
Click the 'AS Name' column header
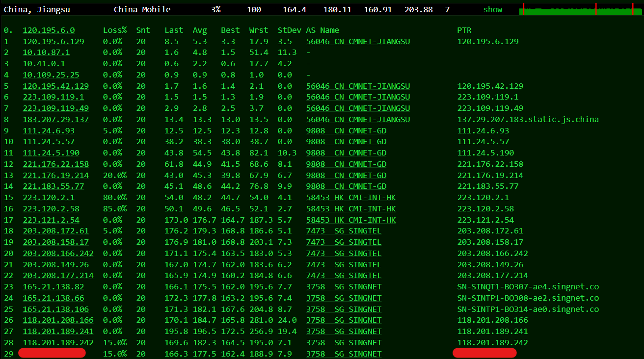pyautogui.click(x=322, y=30)
